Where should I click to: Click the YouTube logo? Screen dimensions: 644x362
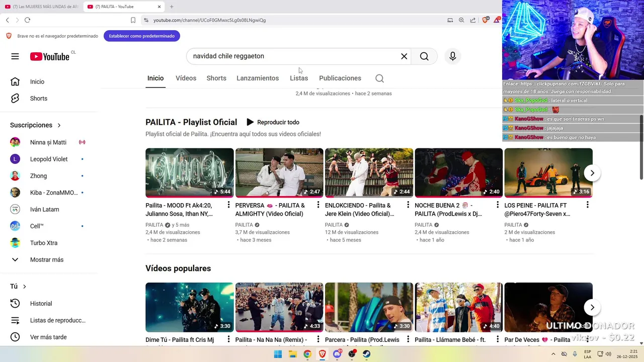(49, 56)
